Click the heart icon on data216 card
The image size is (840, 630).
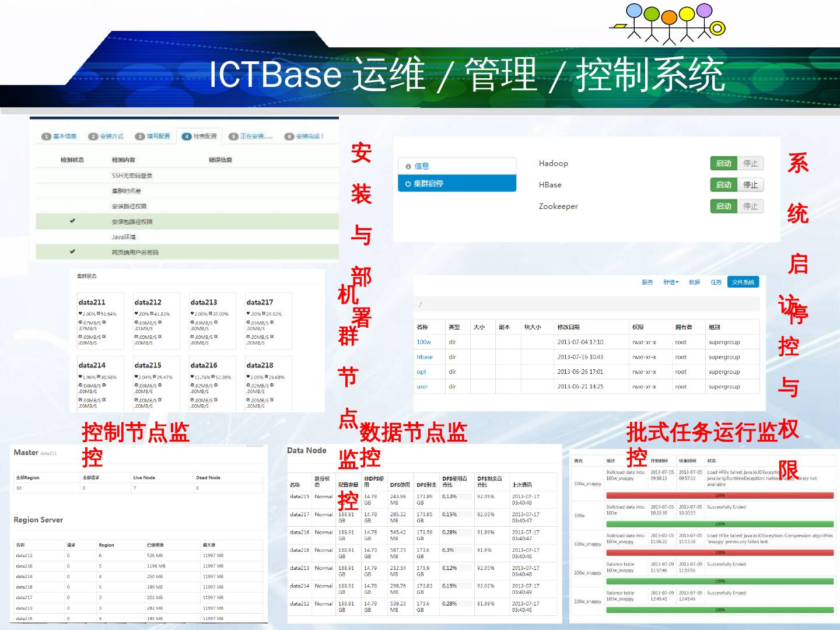click(x=192, y=377)
